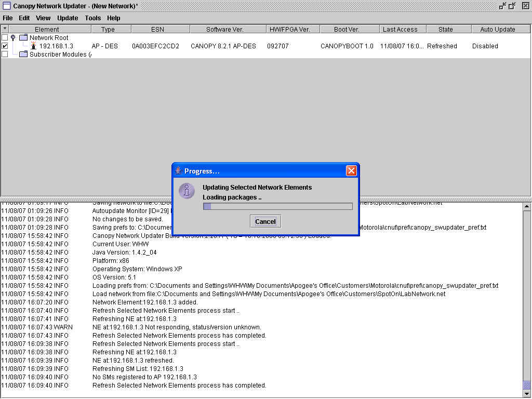This screenshot has height=399, width=532.
Task: Open the Tools menu
Action: tap(93, 18)
